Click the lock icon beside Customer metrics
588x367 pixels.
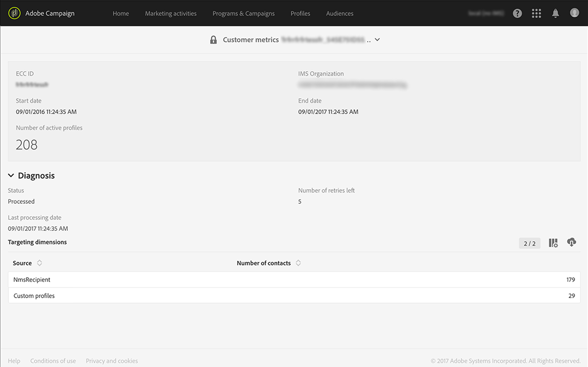tap(214, 40)
